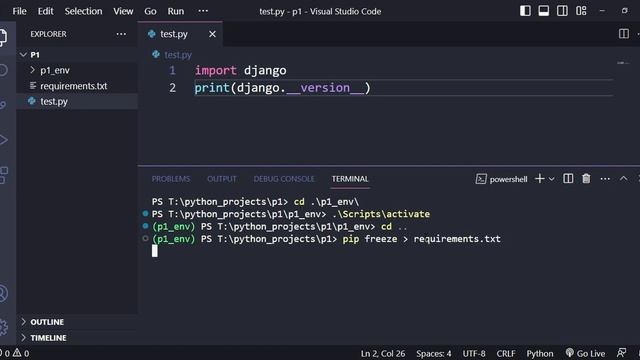The image size is (640, 360).
Task: Select the test.py editor tab
Action: pyautogui.click(x=180, y=34)
